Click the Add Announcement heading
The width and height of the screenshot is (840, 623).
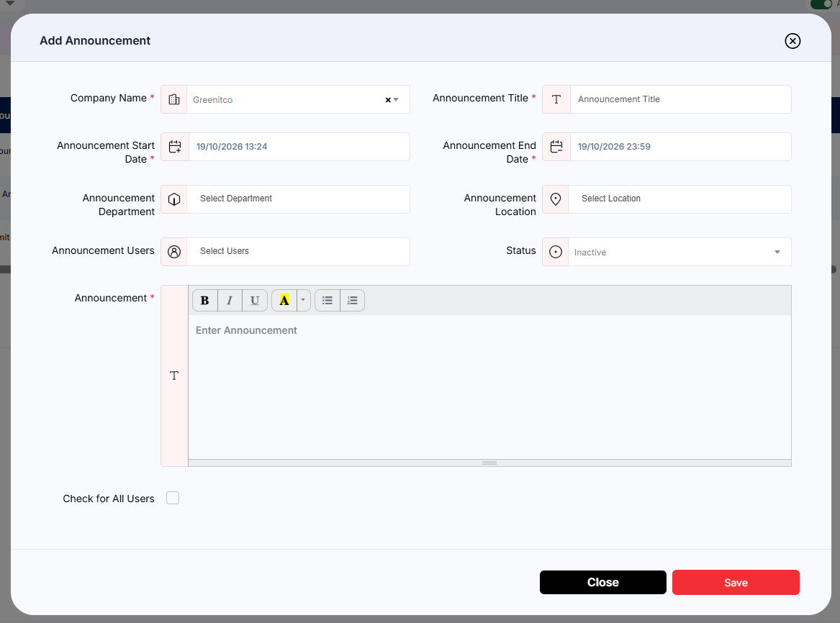95,41
